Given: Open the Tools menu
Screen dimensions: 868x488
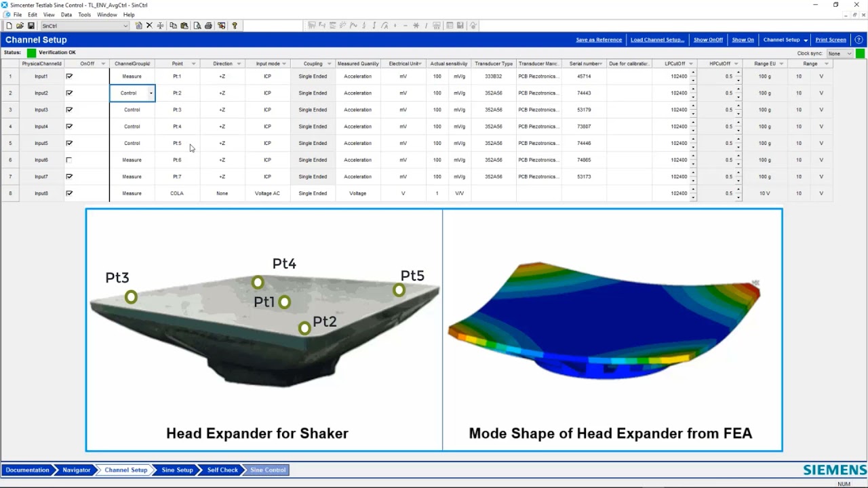Looking at the screenshot, I should pos(84,14).
